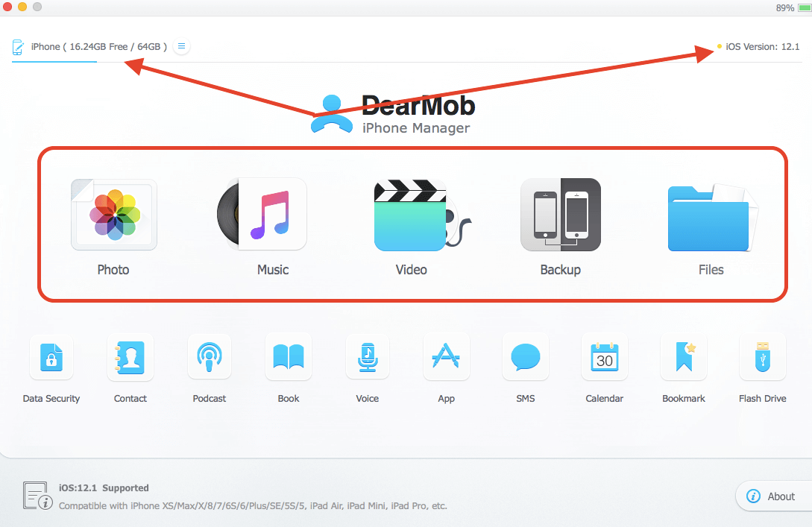Open Data Security lock icon

point(51,358)
